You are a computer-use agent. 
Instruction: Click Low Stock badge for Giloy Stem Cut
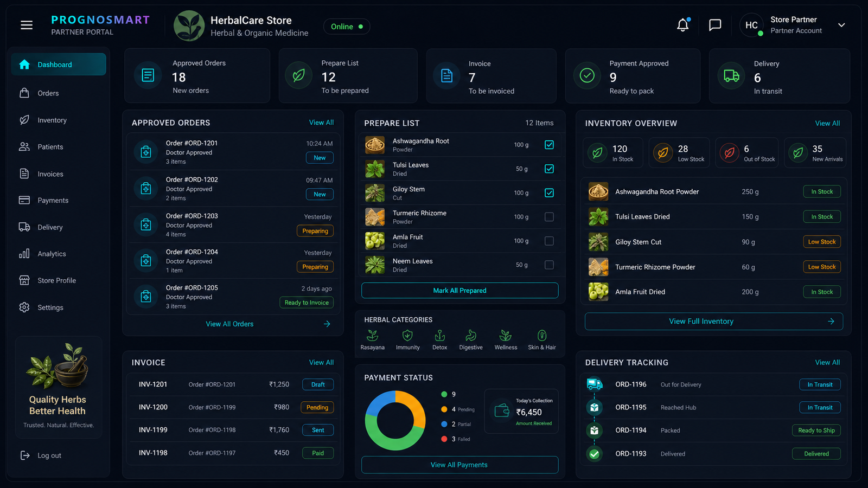(822, 242)
